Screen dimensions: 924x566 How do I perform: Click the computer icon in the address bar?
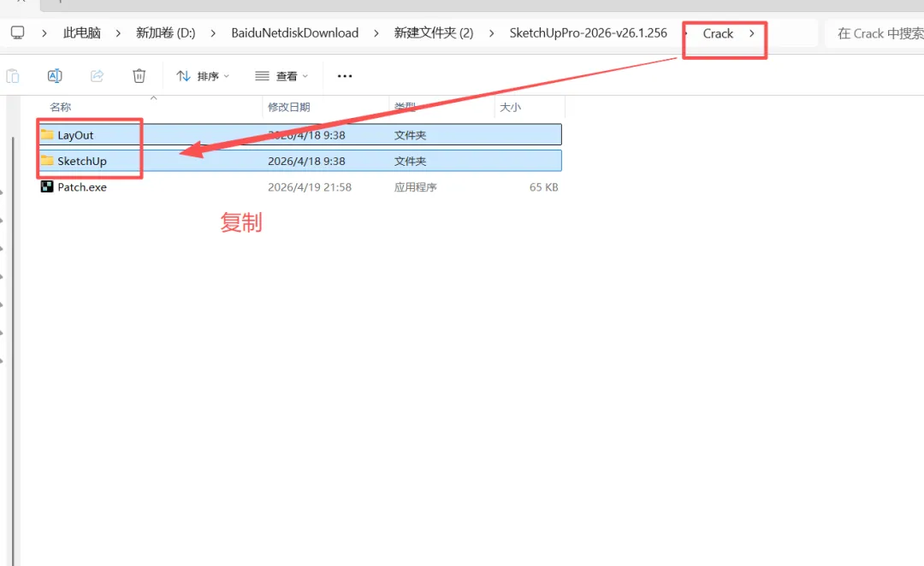pyautogui.click(x=18, y=33)
